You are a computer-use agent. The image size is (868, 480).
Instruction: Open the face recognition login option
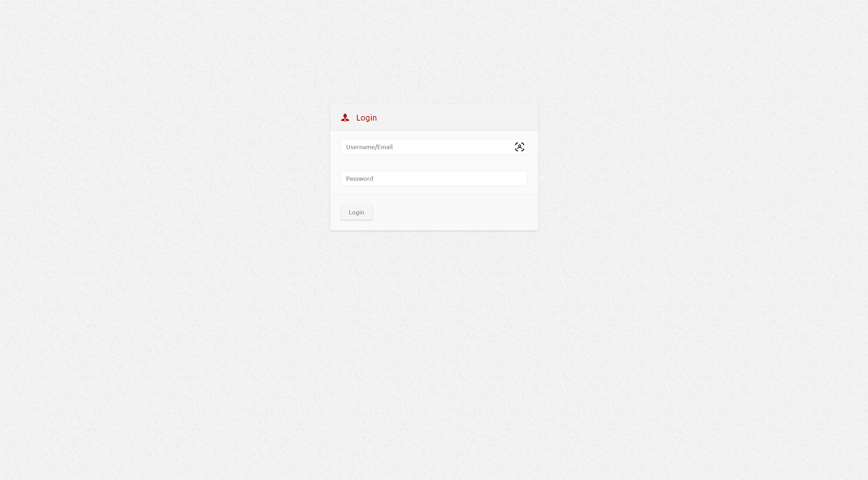tap(519, 147)
